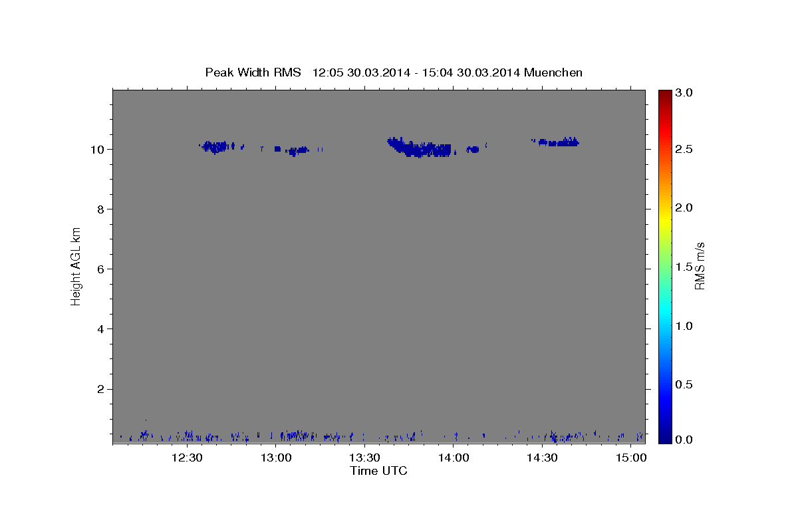
Task: Click the 6 km height tick label
Action: 102,269
